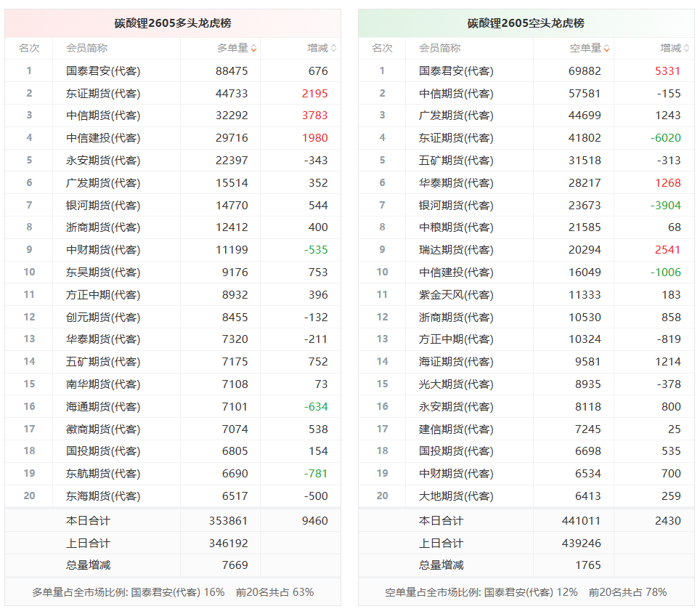Click red change value 2541
Image resolution: width=700 pixels, height=614 pixels.
click(668, 250)
